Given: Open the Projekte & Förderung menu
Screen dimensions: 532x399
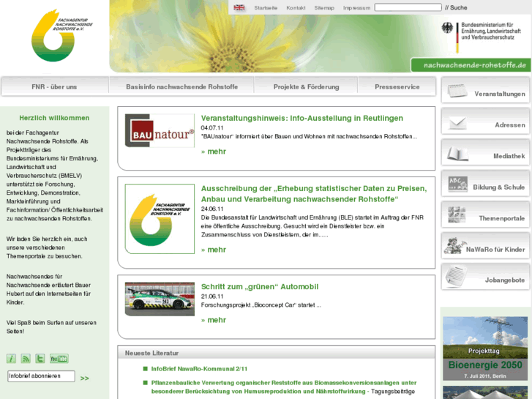Looking at the screenshot, I should (x=306, y=86).
